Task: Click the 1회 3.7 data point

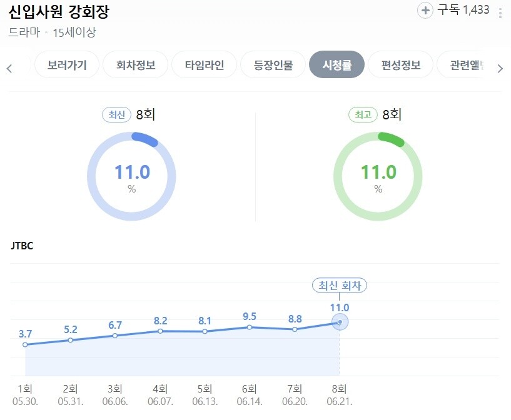Action: pyautogui.click(x=25, y=344)
